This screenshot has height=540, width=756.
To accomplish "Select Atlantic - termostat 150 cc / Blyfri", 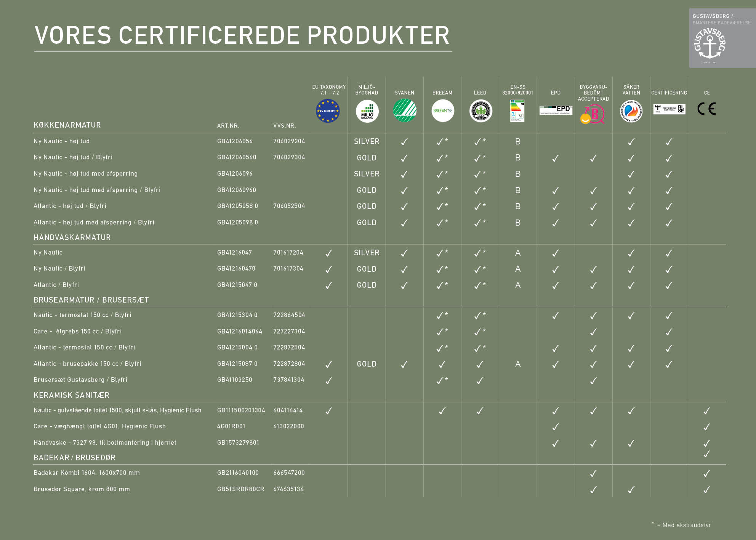I will coord(84,347).
